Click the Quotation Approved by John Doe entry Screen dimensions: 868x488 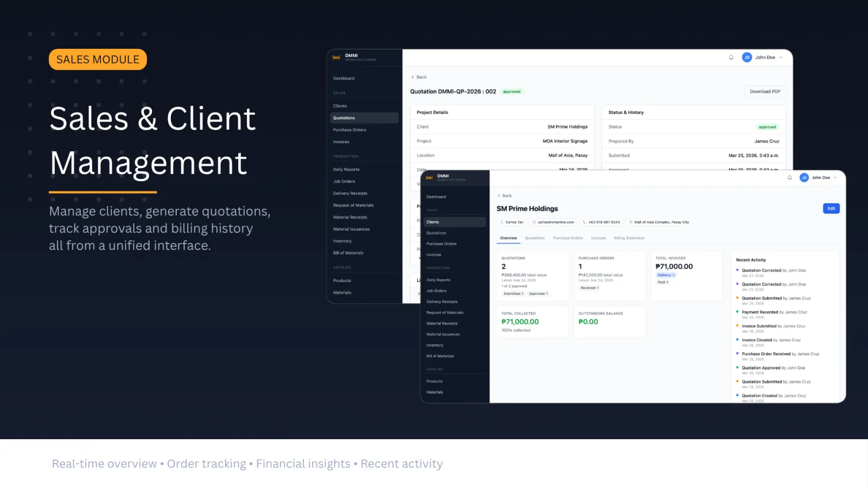pos(773,370)
